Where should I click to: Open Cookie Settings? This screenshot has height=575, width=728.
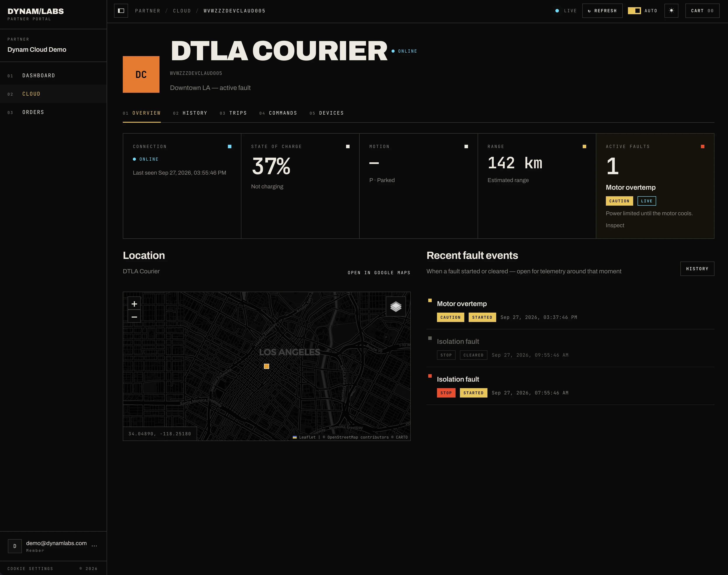click(30, 569)
